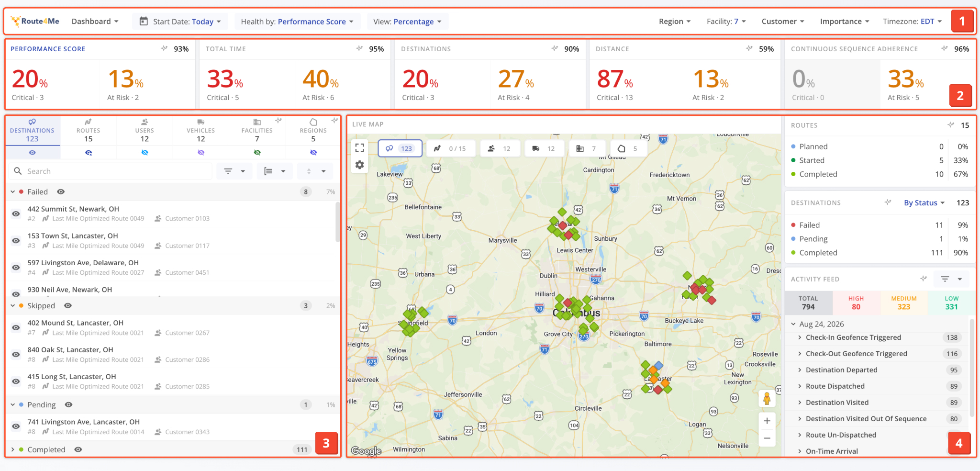Open Activity Feed filter dropdown

tap(951, 279)
